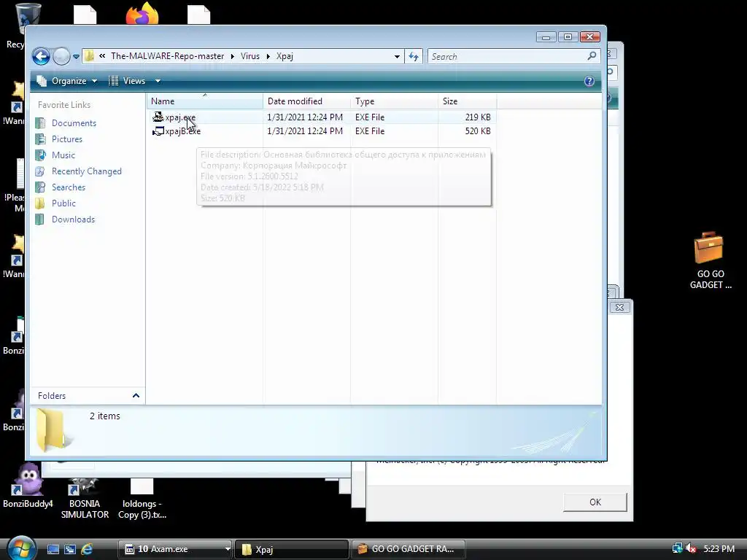Open the Organize menu

tap(67, 81)
